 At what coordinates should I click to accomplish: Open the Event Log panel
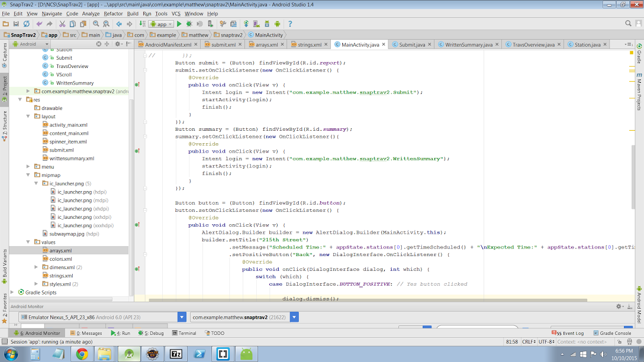[570, 333]
